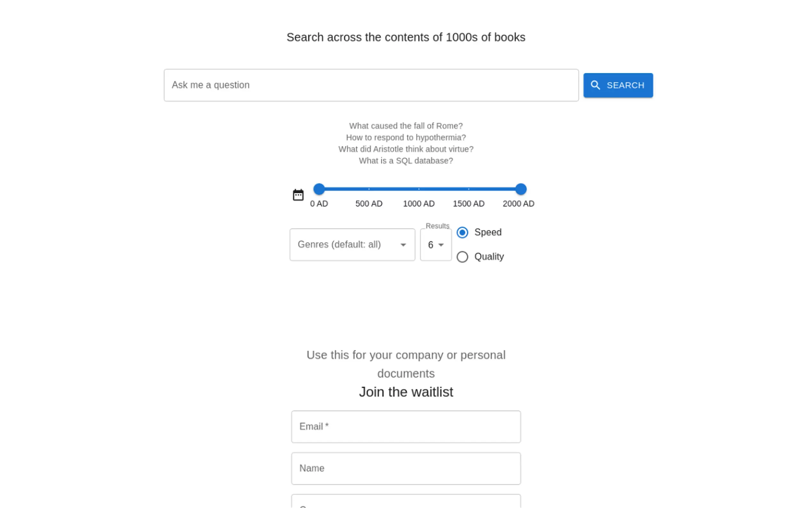Select the Quality radio button
Screen dimensions: 812x508
pyautogui.click(x=462, y=257)
